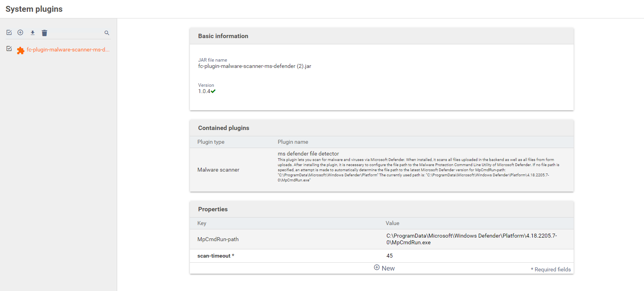Select the MpCmdRun-path property key
644x291 pixels.
218,239
